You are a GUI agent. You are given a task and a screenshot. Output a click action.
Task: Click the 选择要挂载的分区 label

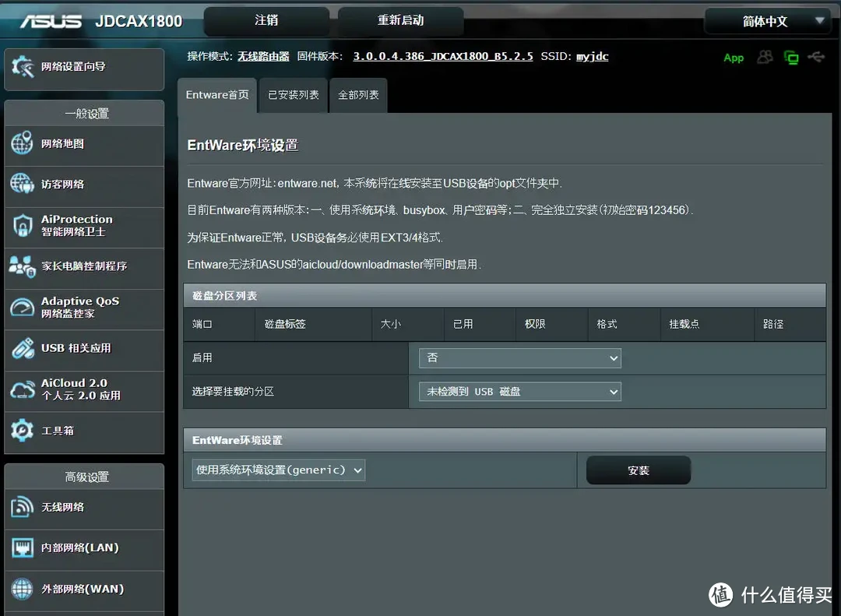click(x=233, y=392)
